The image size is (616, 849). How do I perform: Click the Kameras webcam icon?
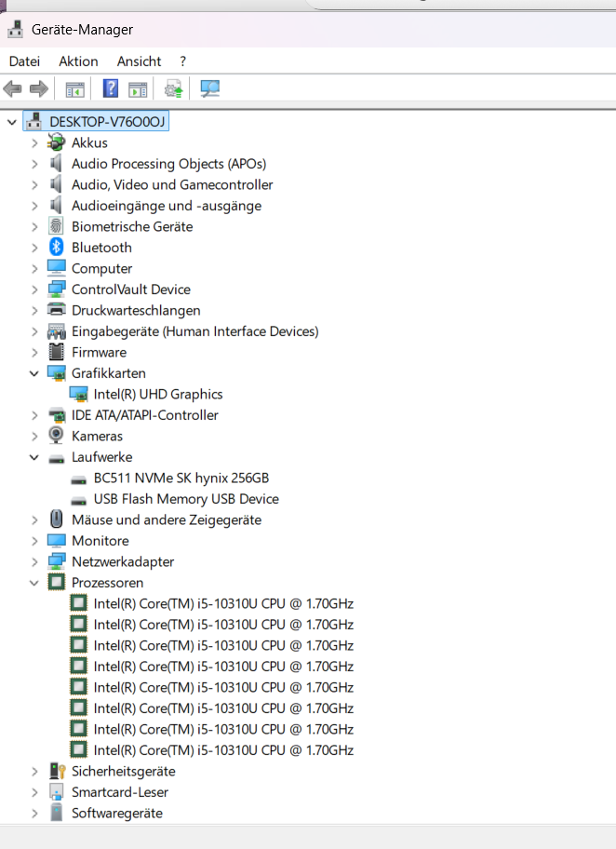56,436
